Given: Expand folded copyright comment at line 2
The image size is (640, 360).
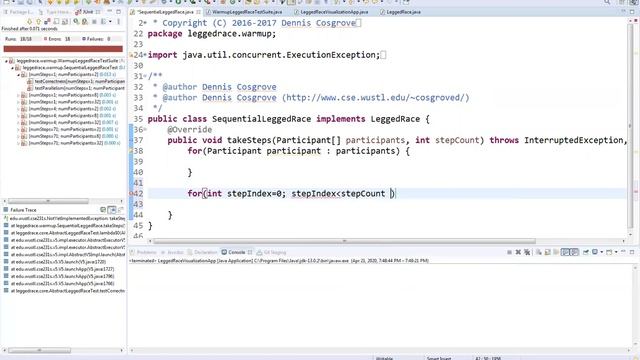Looking at the screenshot, I should pyautogui.click(x=145, y=23).
